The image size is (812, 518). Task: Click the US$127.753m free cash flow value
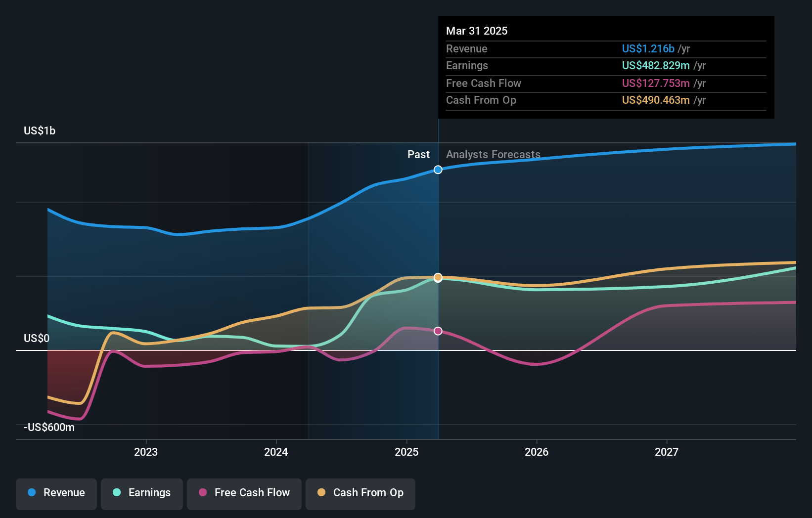[656, 83]
